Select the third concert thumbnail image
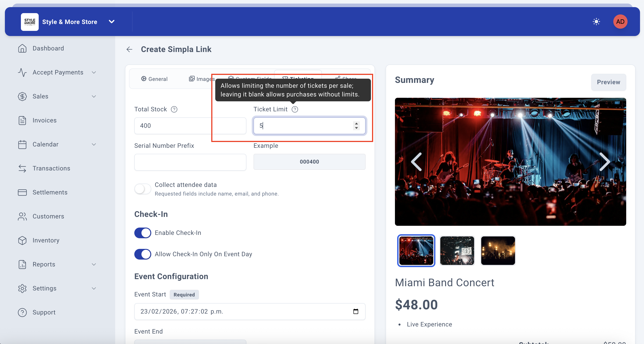The image size is (644, 344). 498,251
